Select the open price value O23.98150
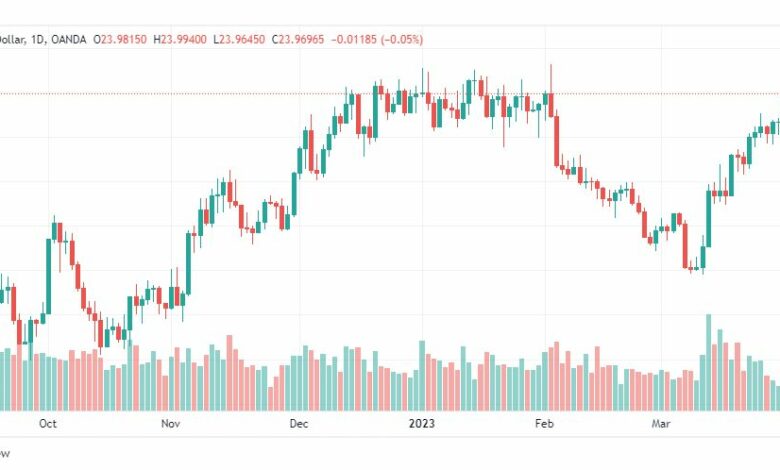 (120, 39)
